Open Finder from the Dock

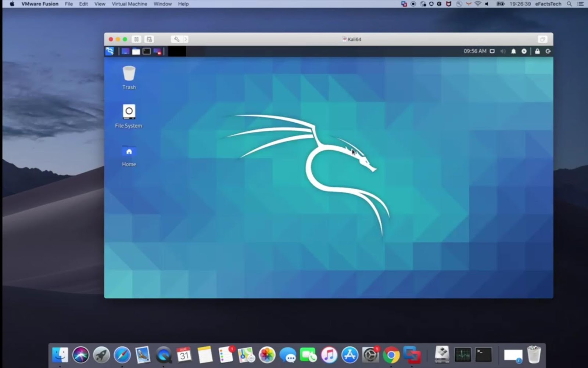coord(60,355)
